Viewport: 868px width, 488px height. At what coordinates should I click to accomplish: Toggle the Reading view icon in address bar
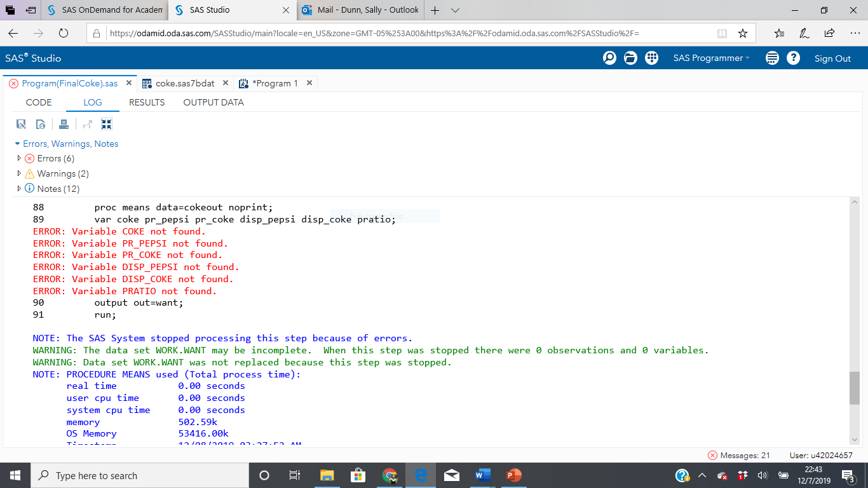click(722, 33)
